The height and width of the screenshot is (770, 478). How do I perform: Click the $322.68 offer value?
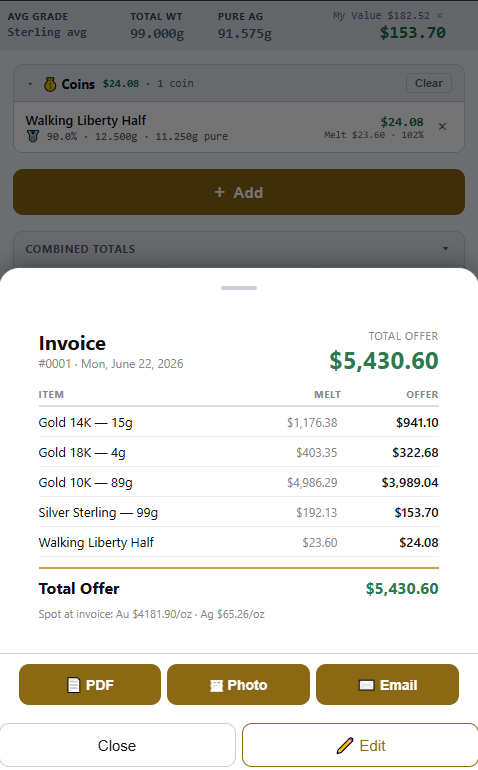click(415, 452)
